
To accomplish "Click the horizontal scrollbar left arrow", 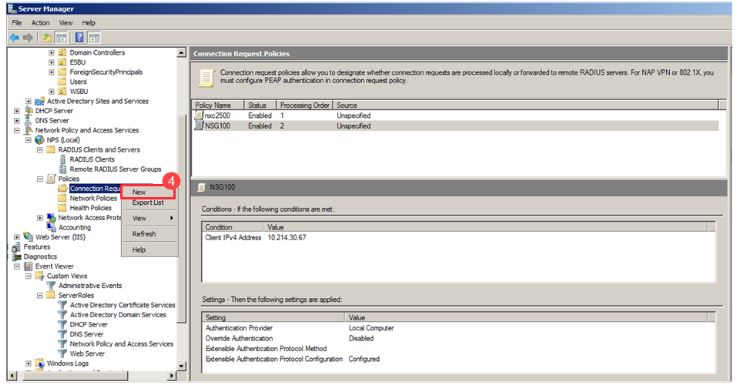I will pyautogui.click(x=13, y=376).
